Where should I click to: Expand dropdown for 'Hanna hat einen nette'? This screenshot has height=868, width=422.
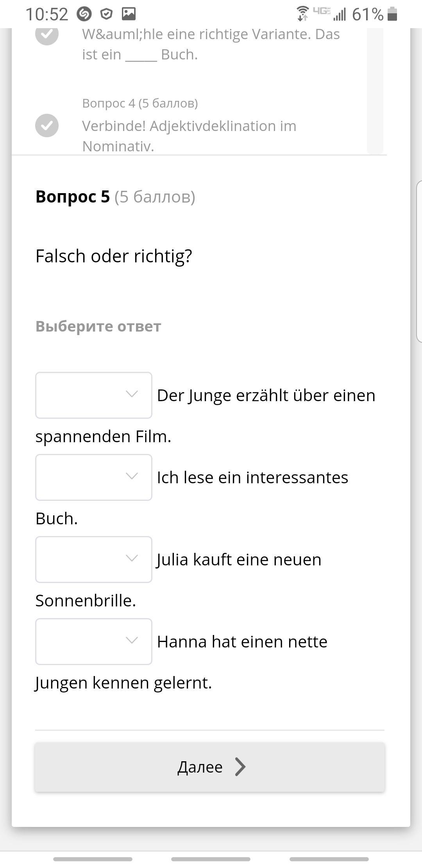point(94,641)
